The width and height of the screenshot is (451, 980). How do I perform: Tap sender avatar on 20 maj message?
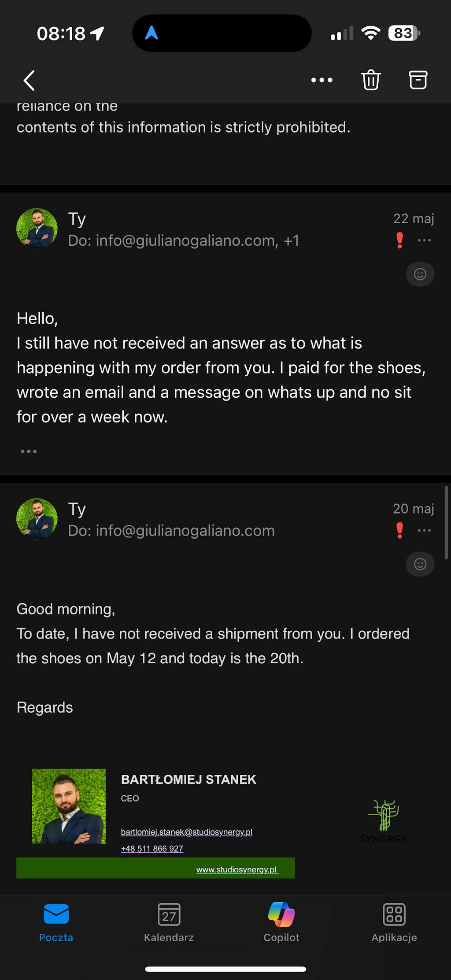click(37, 518)
